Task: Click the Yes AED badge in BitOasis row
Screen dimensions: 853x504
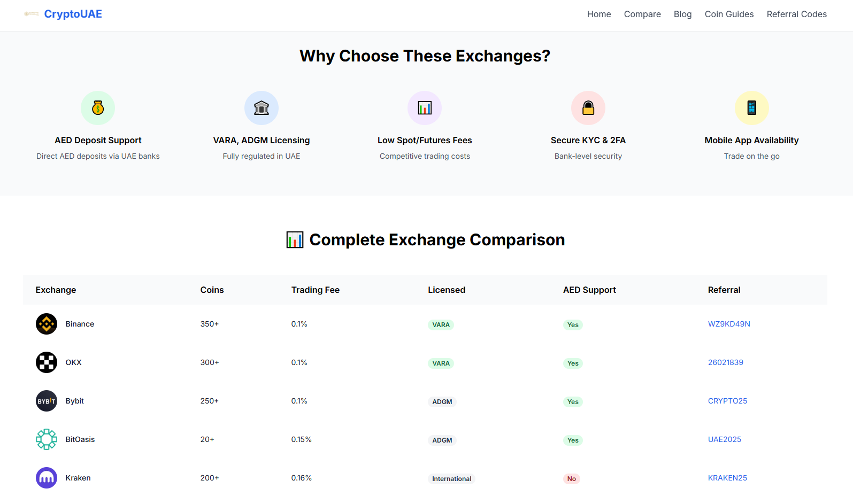Action: coord(573,440)
